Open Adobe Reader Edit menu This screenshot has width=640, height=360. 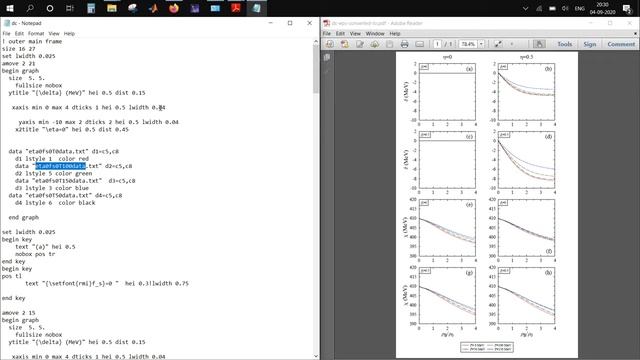(x=340, y=33)
